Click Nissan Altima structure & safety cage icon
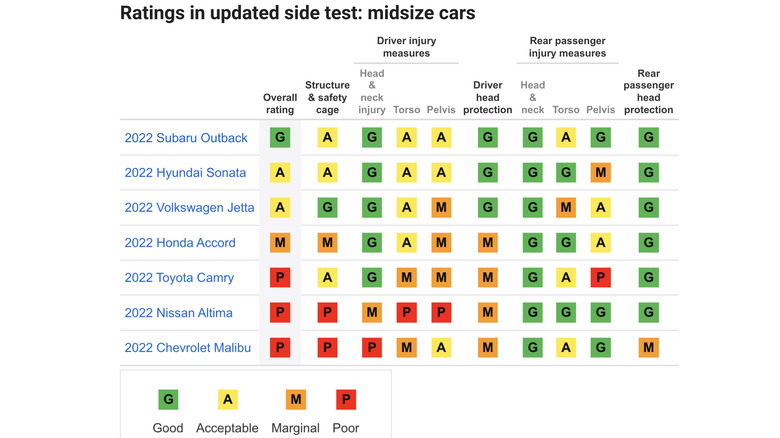Image resolution: width=780 pixels, height=438 pixels. coord(327,313)
